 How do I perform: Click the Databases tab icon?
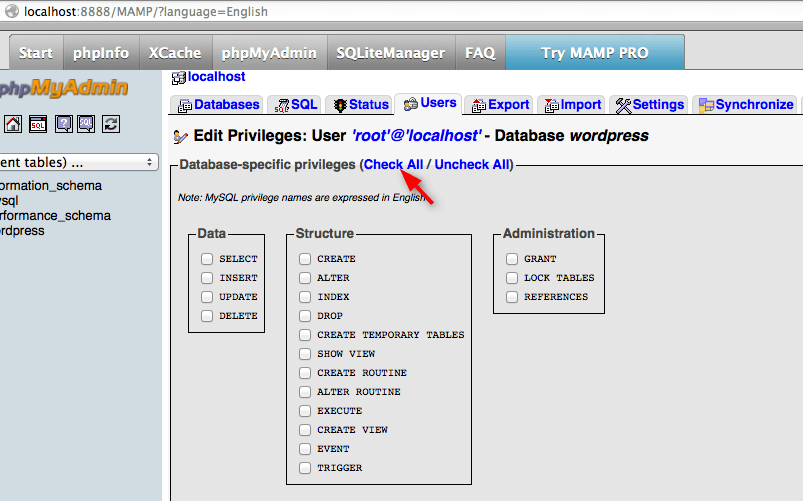tap(184, 106)
